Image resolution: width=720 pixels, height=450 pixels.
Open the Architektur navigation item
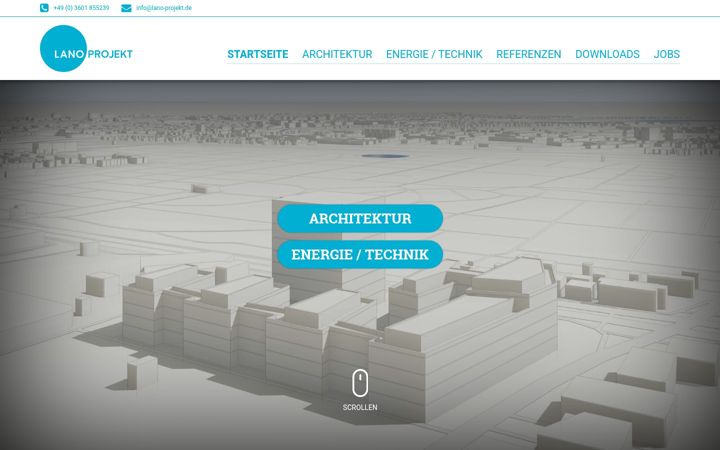point(337,54)
